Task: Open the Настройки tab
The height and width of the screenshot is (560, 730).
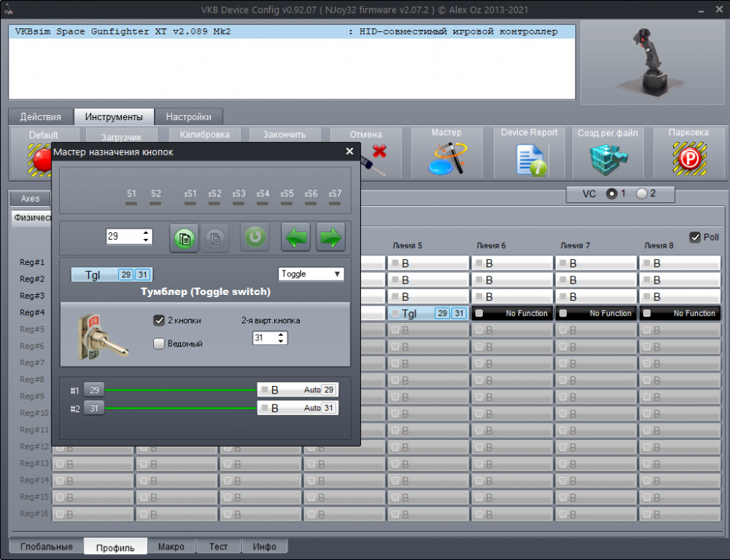Action: coord(189,116)
